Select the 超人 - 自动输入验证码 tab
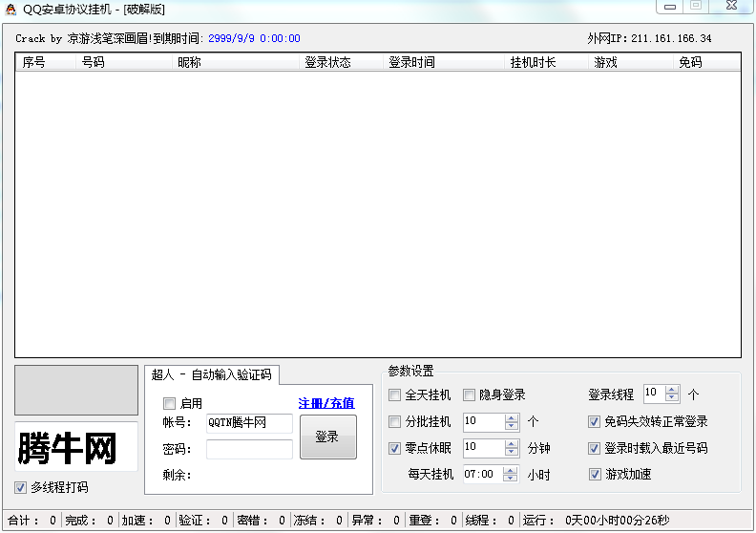The height and width of the screenshot is (533, 756). point(211,374)
